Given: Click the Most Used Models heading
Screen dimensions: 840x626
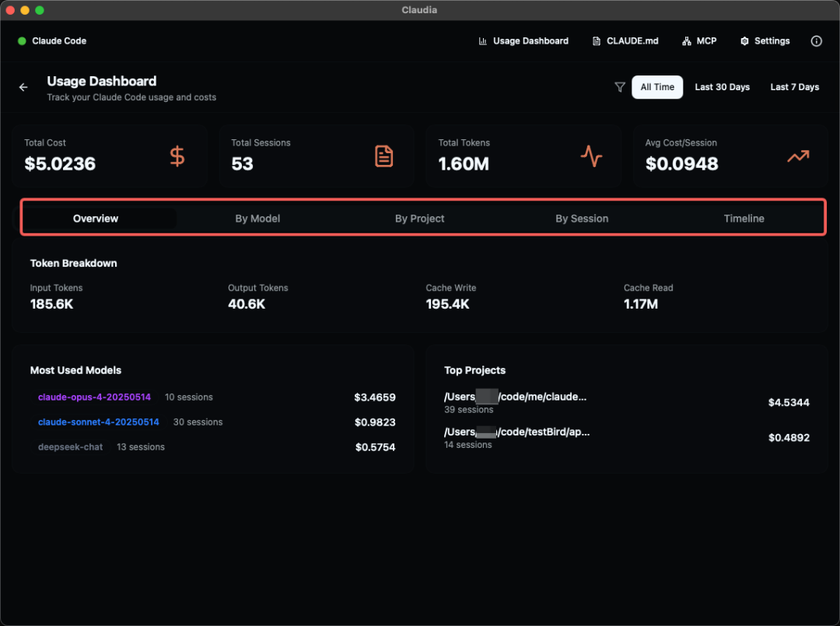Looking at the screenshot, I should coord(75,371).
